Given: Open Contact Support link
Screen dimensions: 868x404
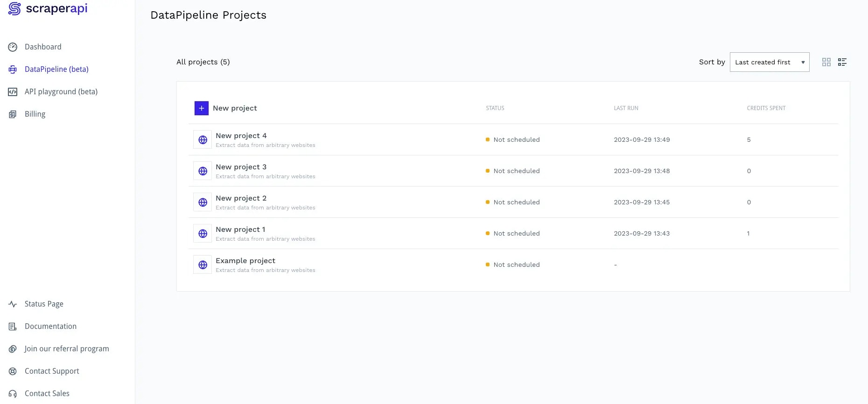Looking at the screenshot, I should point(52,371).
